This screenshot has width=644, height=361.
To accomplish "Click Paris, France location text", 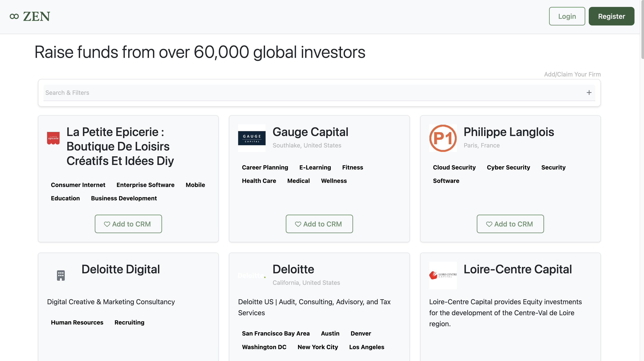I will (481, 145).
